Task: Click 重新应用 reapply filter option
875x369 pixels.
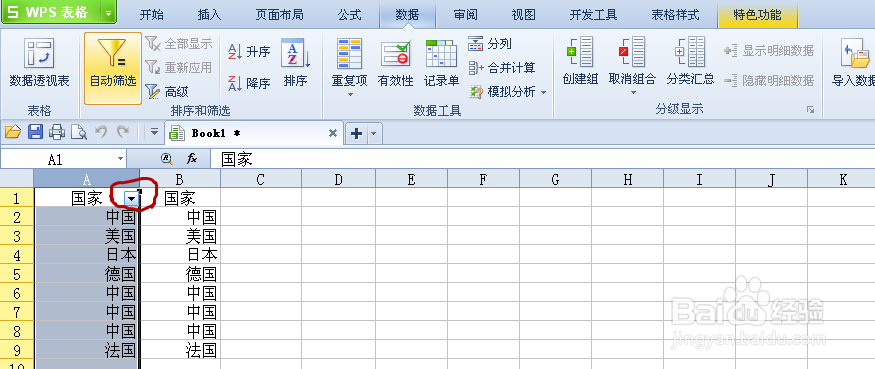Action: 179,68
